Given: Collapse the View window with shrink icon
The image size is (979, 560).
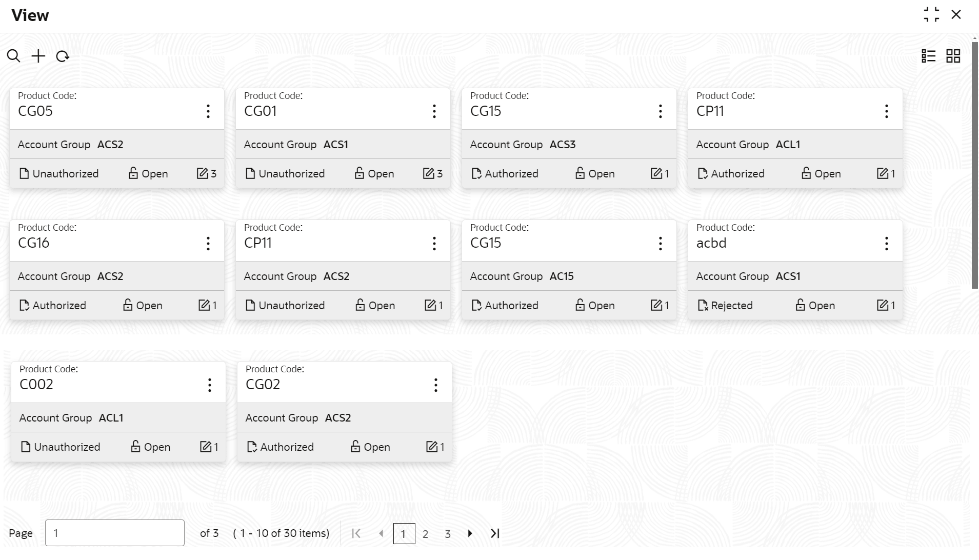Looking at the screenshot, I should coord(931,14).
